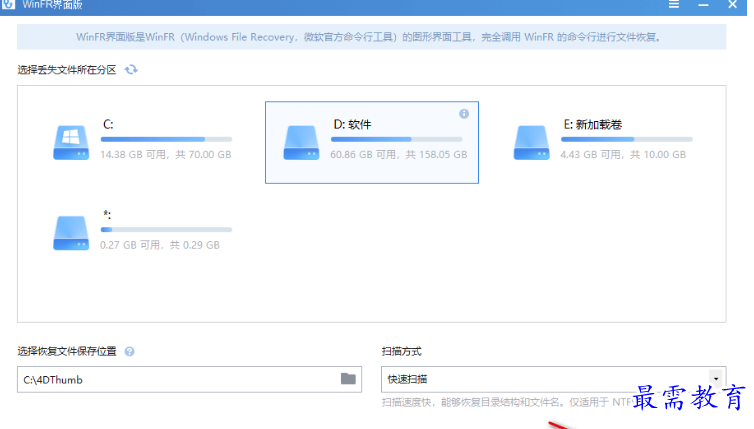Show info for D: 软件 partition
754x429 pixels.
[464, 114]
